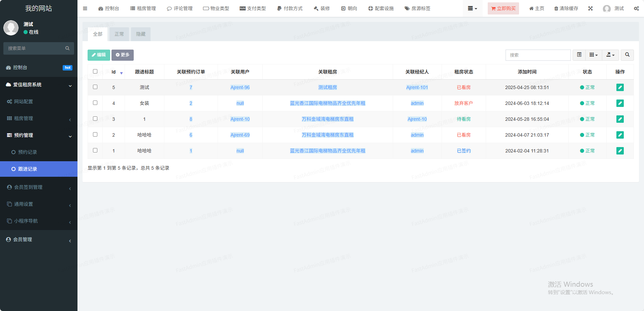
Task: Click the hamburger sidebar toggle icon
Action: (x=85, y=8)
